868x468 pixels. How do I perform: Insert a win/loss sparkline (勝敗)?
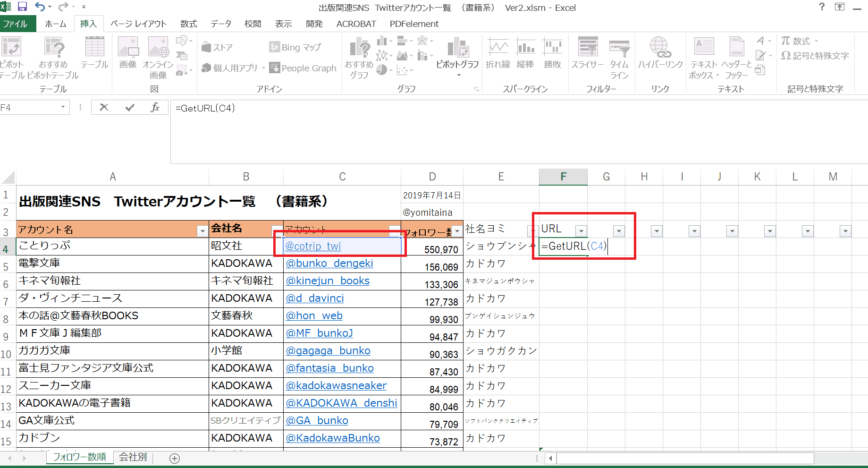click(552, 53)
